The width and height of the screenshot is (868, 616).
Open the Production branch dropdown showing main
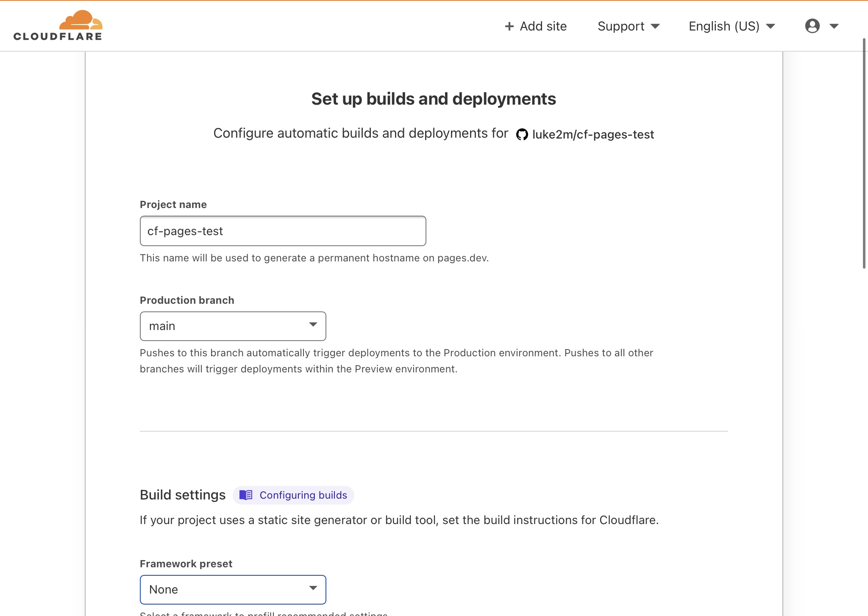click(x=233, y=326)
